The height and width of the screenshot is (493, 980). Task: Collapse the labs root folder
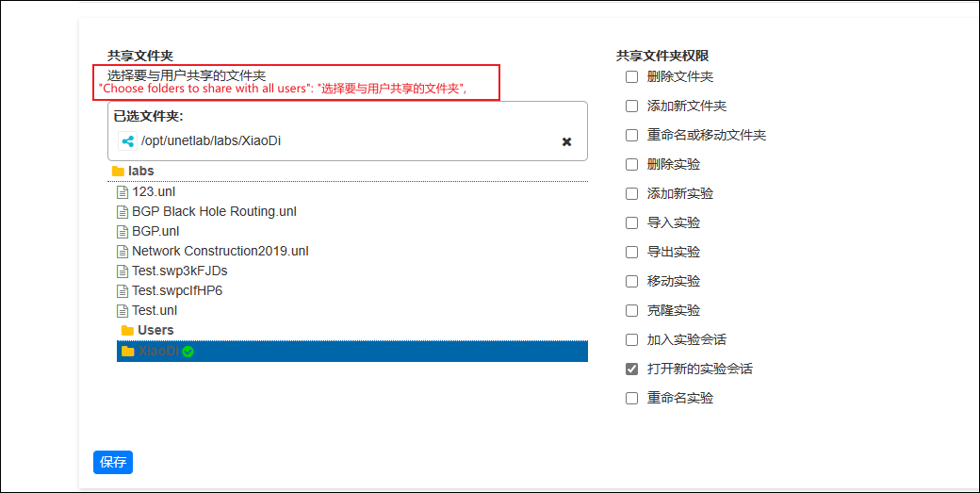pyautogui.click(x=141, y=171)
